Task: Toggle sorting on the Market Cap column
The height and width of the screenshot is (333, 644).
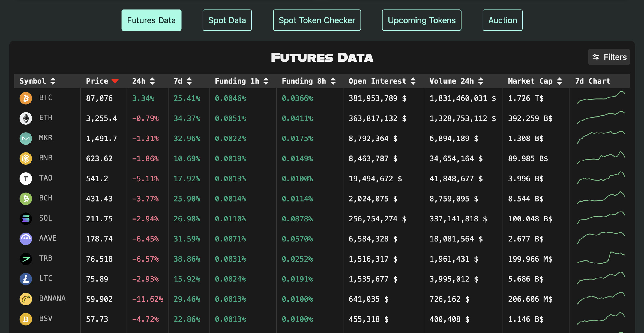Action: 560,81
